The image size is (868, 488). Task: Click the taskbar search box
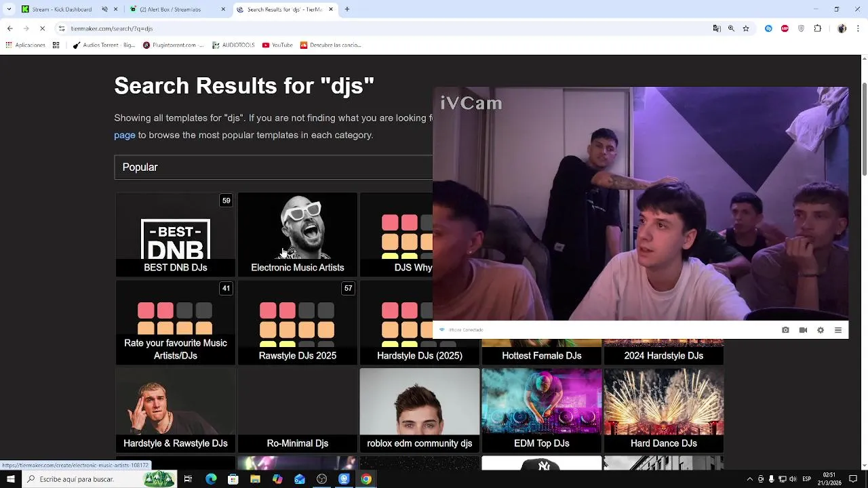coord(100,479)
